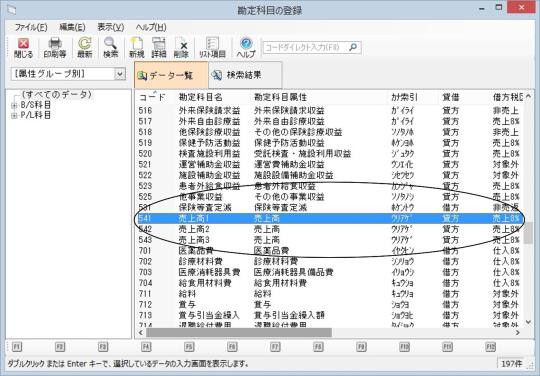Viewport: 540px width, 376px height.
Task: Expand the B/S科目 tree node
Action: point(14,105)
